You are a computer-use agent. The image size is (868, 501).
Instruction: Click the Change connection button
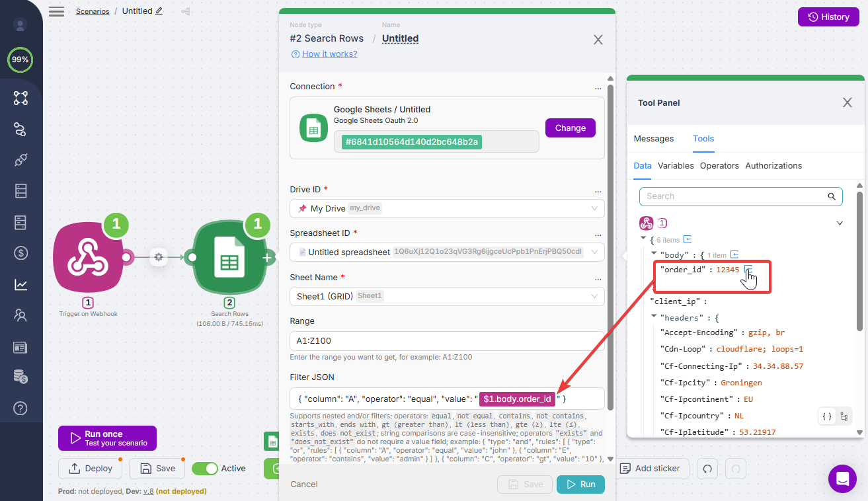pos(570,128)
